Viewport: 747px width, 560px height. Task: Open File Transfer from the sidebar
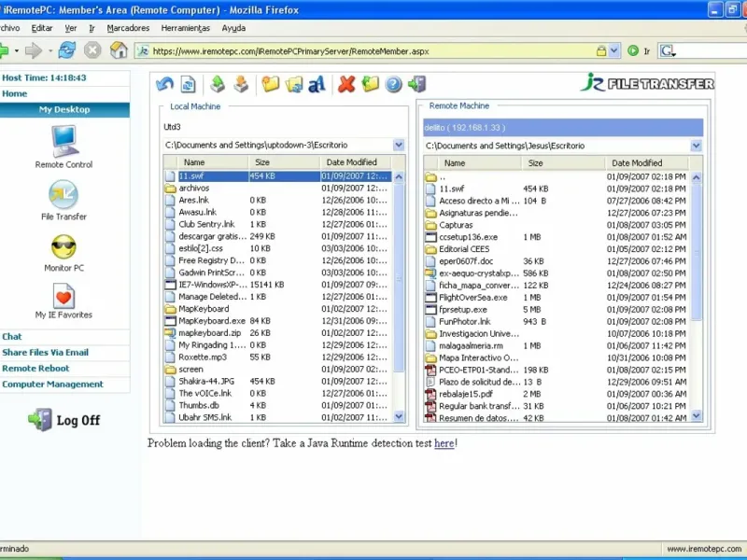[63, 200]
